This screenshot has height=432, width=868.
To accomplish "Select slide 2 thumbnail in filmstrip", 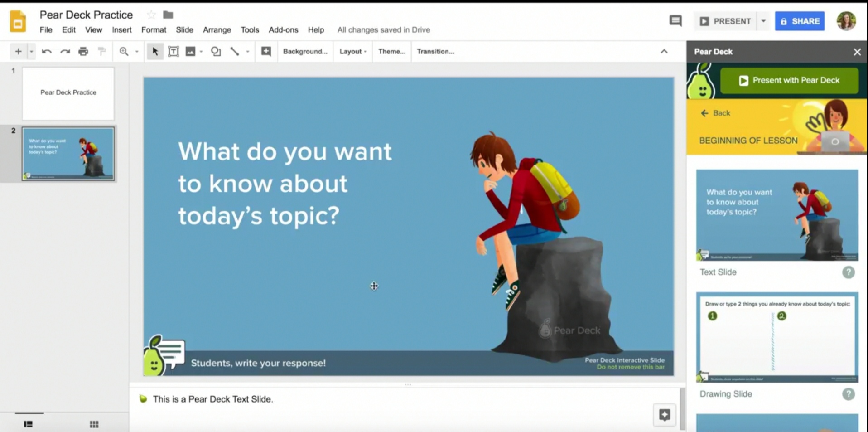I will [x=68, y=154].
